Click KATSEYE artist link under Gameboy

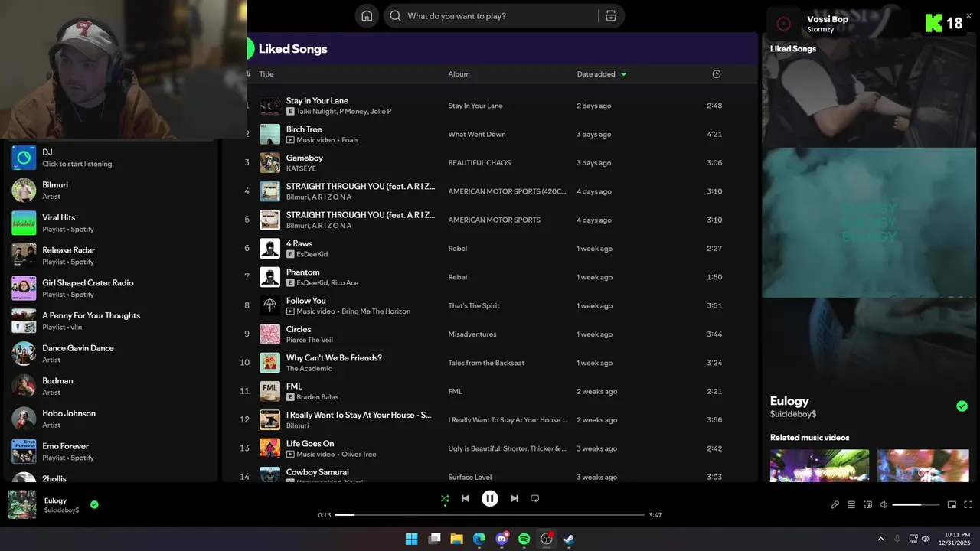point(301,168)
